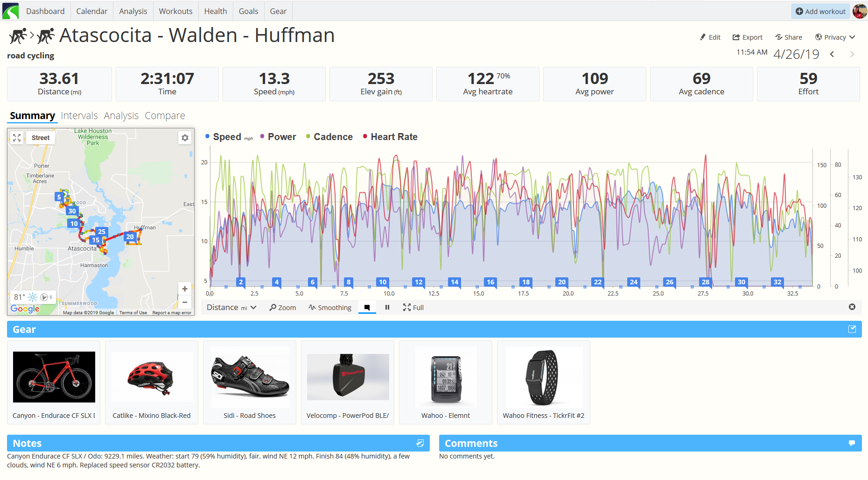
Task: Go to previous workout arrow
Action: coord(832,55)
